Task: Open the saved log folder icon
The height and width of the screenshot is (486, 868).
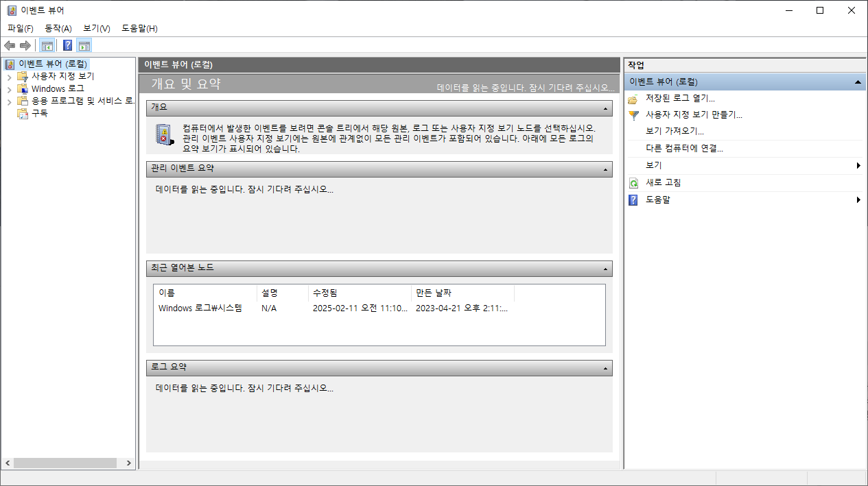Action: coord(632,97)
